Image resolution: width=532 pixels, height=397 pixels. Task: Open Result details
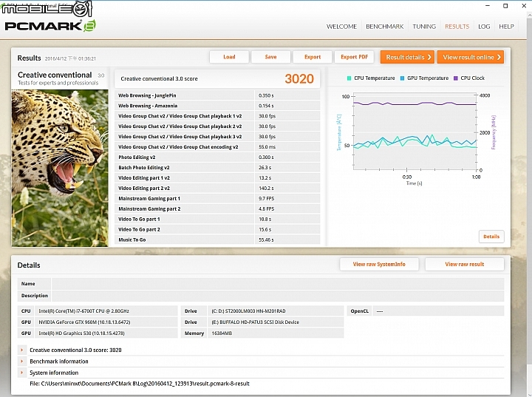407,57
